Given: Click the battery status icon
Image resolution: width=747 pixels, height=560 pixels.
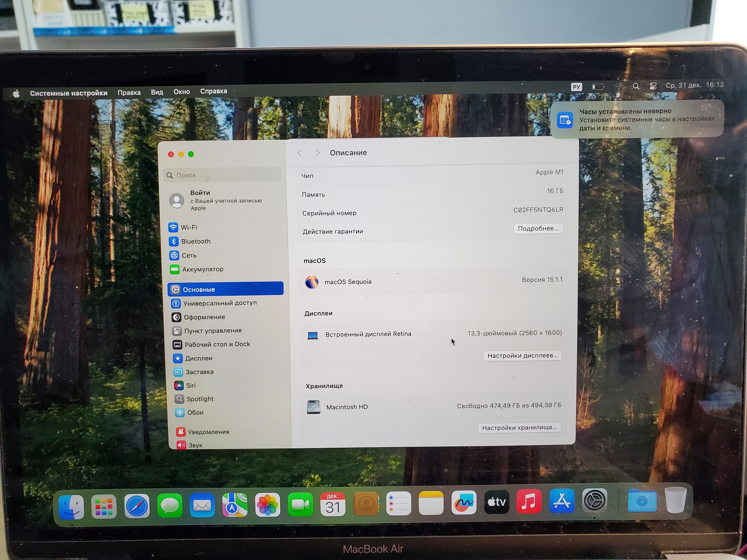Looking at the screenshot, I should click(x=598, y=87).
